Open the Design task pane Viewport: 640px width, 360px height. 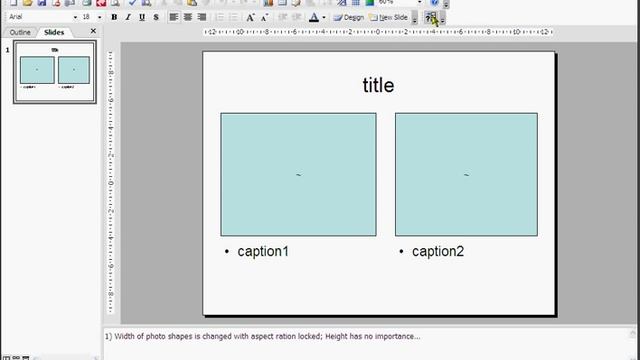pyautogui.click(x=348, y=17)
